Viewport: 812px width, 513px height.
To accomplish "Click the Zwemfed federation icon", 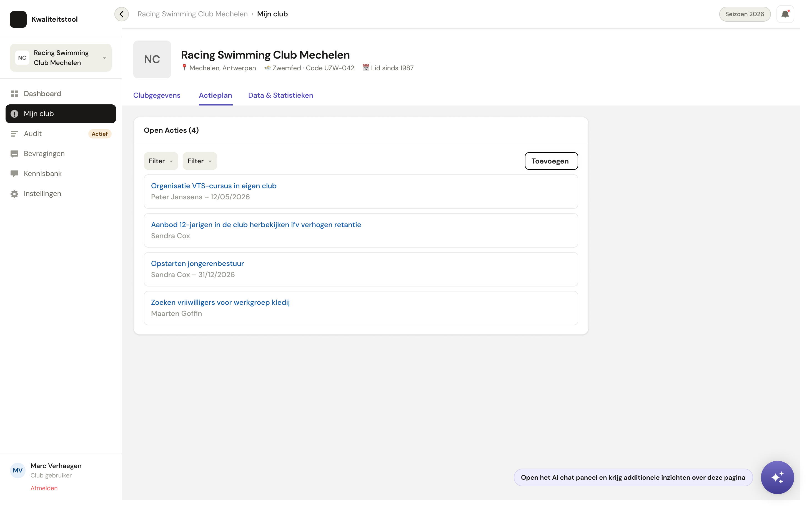I will tap(267, 68).
